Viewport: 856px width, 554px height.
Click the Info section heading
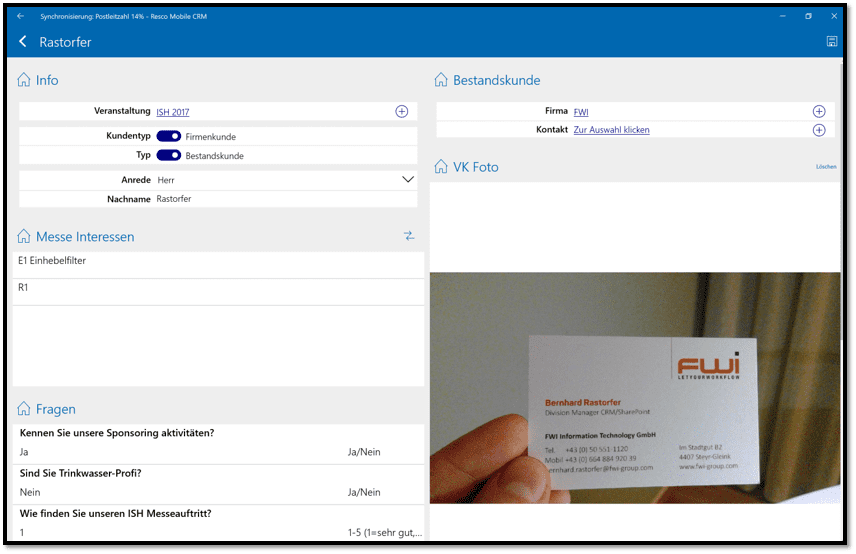point(47,80)
